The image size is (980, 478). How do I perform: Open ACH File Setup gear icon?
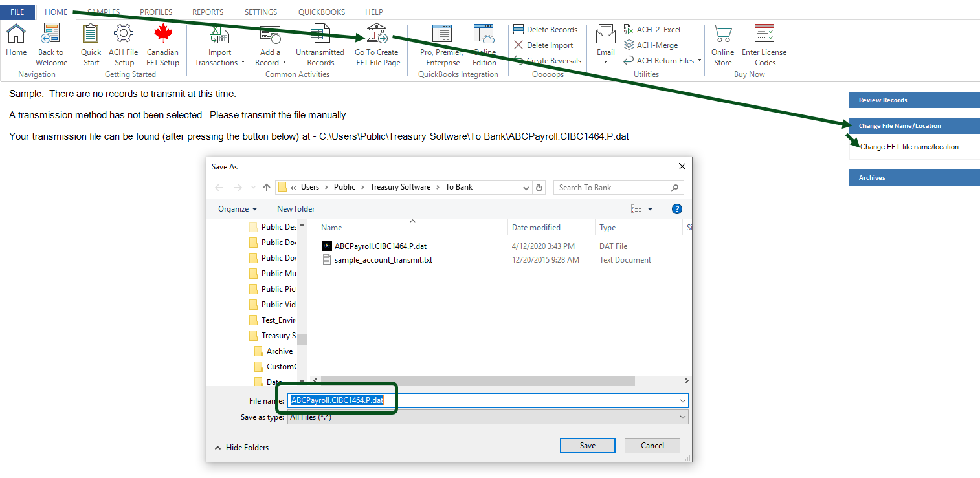[123, 34]
